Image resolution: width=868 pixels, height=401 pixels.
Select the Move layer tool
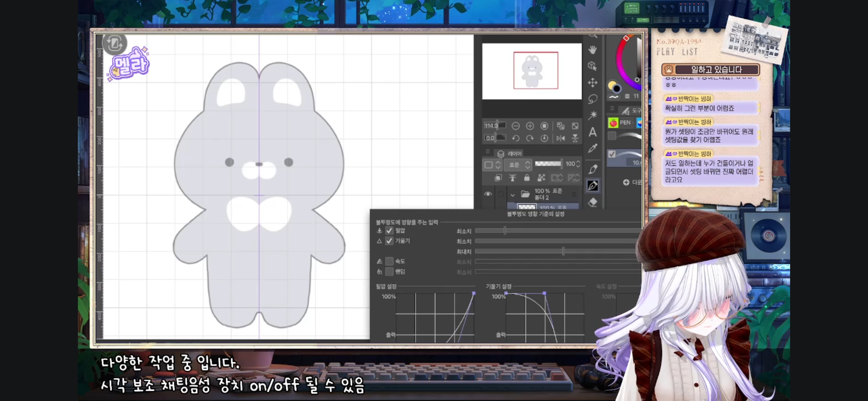pyautogui.click(x=592, y=82)
